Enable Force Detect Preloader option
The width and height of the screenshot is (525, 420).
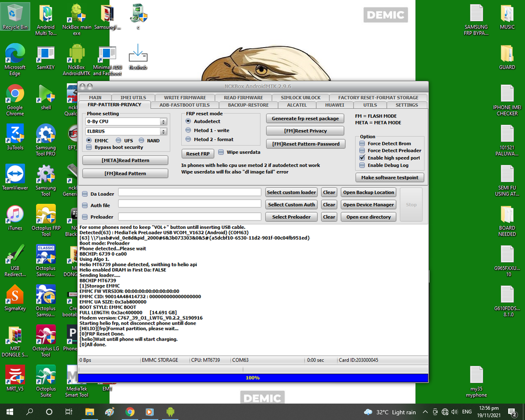362,151
